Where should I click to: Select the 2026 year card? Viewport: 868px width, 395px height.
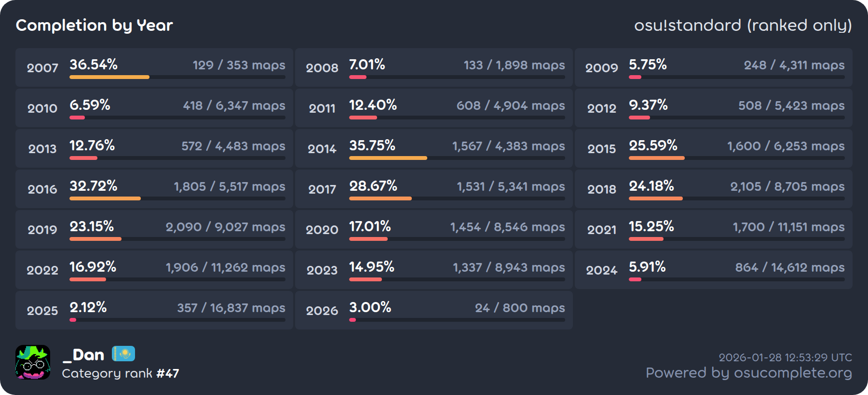tap(434, 310)
